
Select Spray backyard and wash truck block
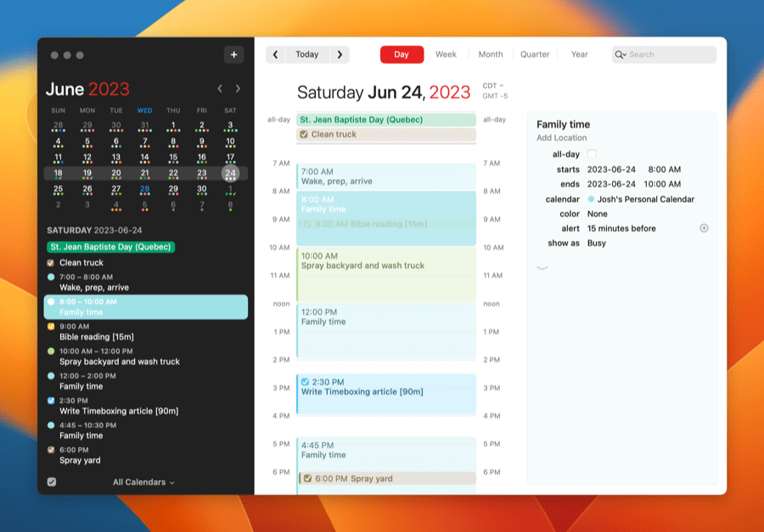pyautogui.click(x=386, y=275)
